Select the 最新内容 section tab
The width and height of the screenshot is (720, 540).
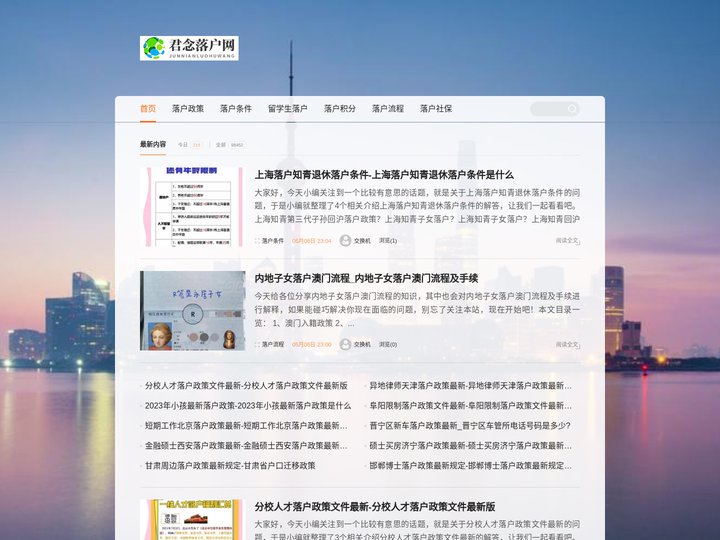pyautogui.click(x=153, y=144)
